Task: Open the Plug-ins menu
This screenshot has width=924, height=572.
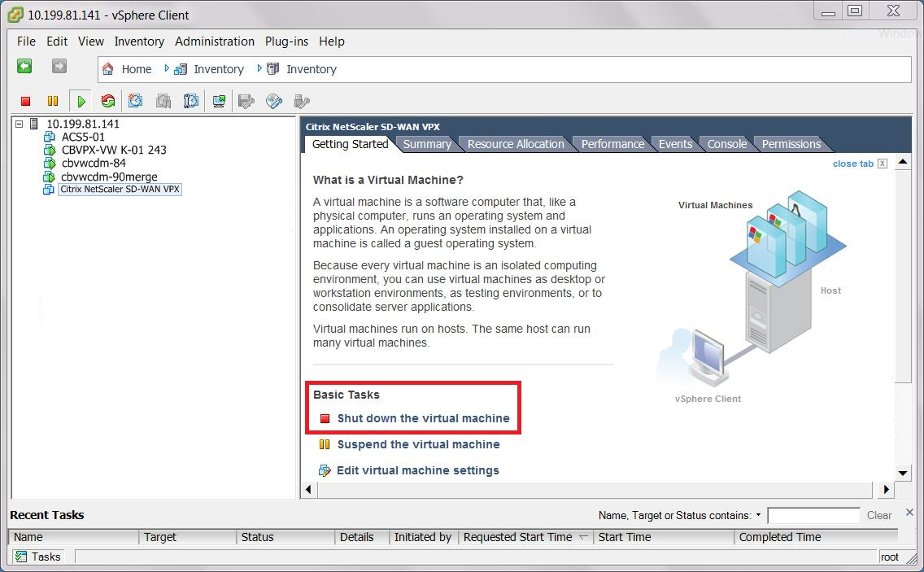Action: [x=286, y=41]
